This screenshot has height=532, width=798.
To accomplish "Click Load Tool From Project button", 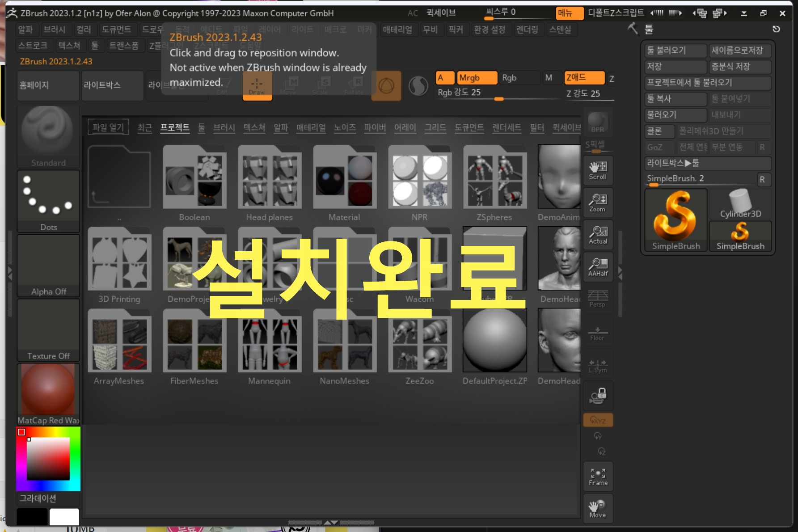I will 708,83.
